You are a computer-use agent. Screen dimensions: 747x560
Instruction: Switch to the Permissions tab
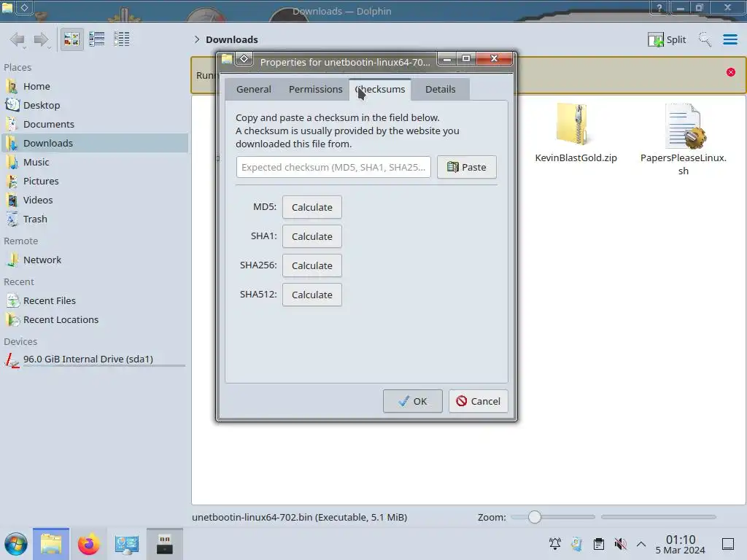point(315,90)
